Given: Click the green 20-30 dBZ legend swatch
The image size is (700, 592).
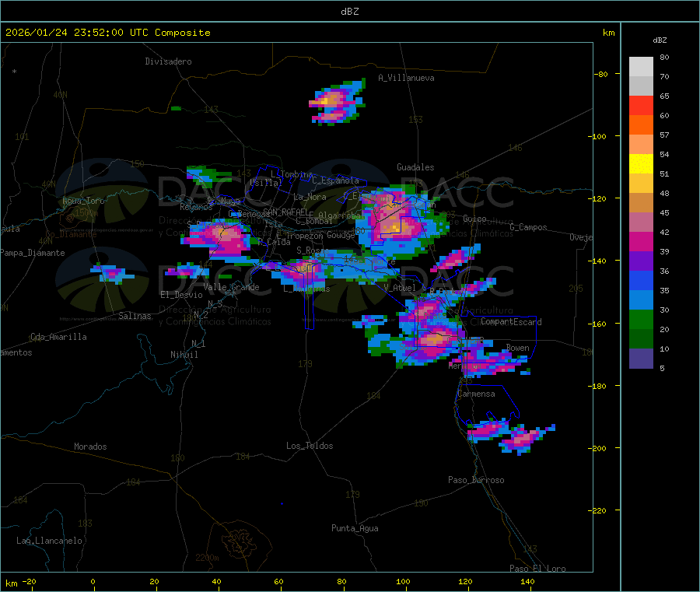Looking at the screenshot, I should coord(641,319).
